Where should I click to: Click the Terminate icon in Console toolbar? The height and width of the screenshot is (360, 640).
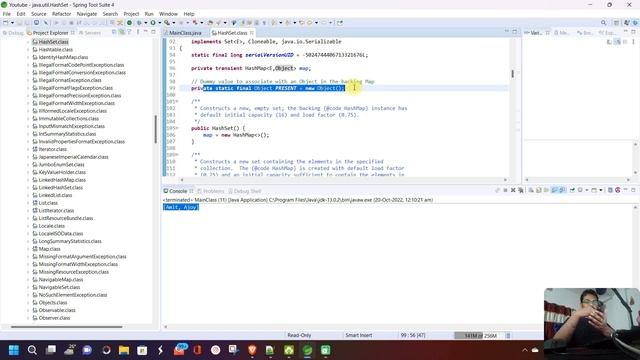(x=505, y=190)
